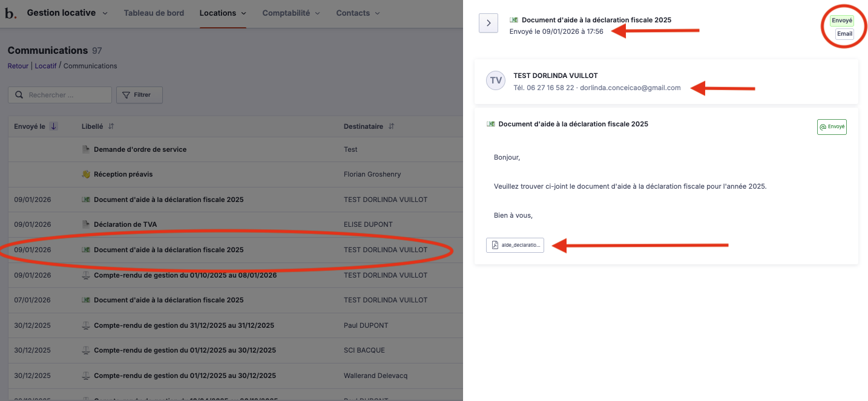
Task: Open the aide_declaratio... PDF attachment
Action: point(515,245)
